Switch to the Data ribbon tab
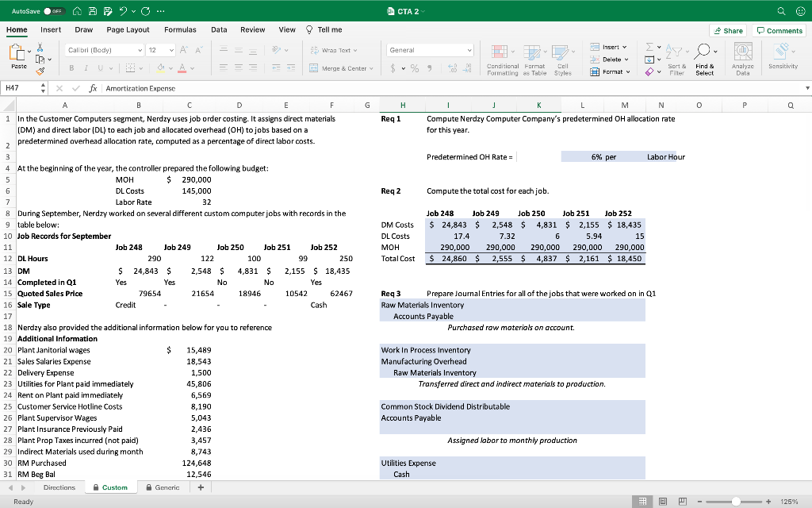Screen dimensions: 812x508 click(219, 29)
